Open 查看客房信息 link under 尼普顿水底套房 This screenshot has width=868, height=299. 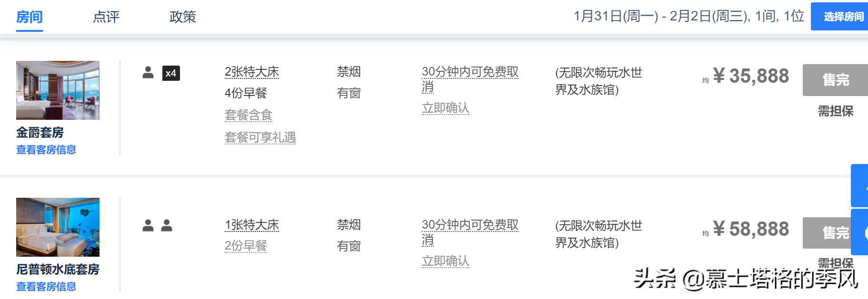click(46, 287)
